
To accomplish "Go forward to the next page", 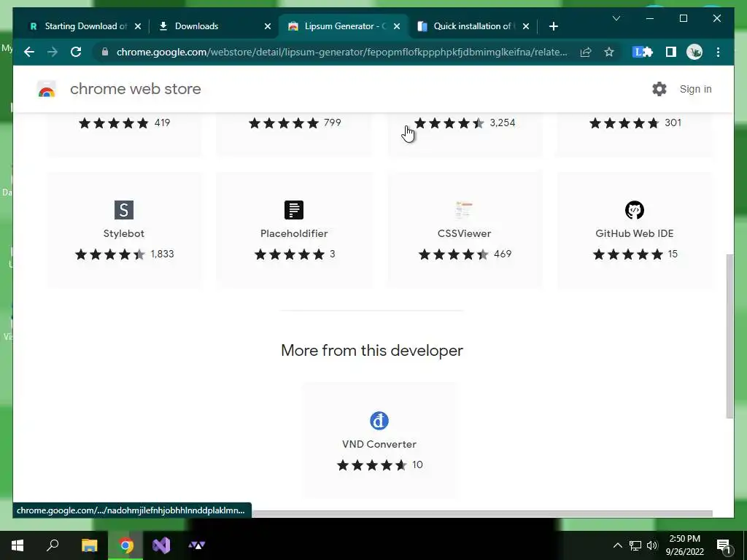I will pyautogui.click(x=53, y=52).
